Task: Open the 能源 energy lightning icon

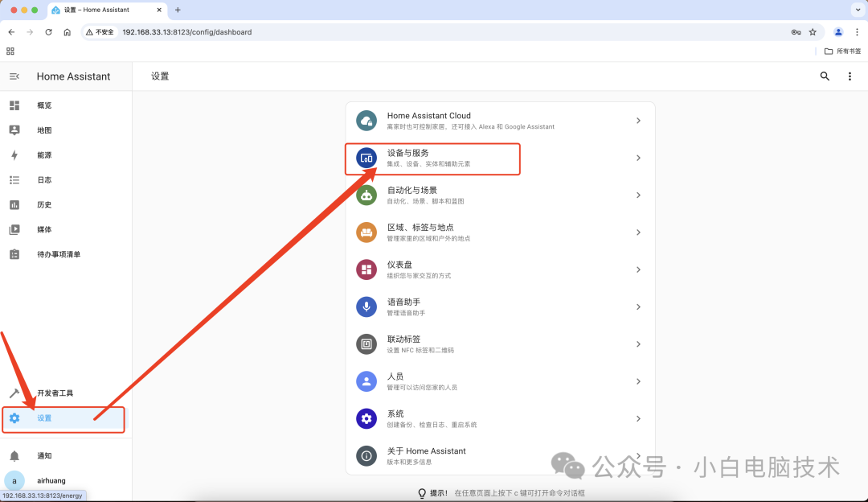Action: (14, 155)
